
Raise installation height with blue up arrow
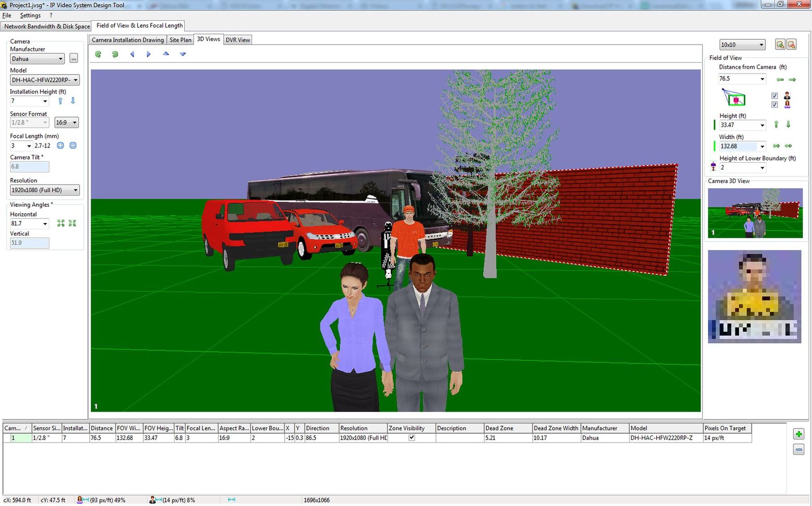click(60, 101)
